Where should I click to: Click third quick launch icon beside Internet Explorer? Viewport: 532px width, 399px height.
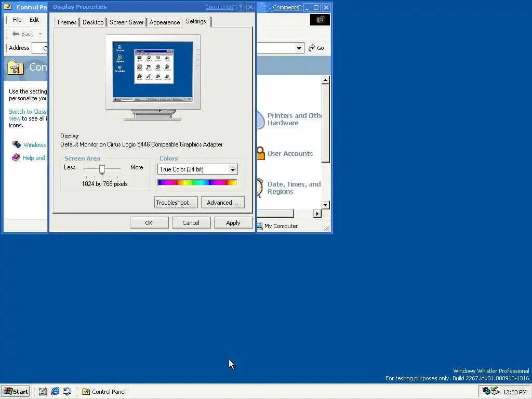tap(67, 392)
